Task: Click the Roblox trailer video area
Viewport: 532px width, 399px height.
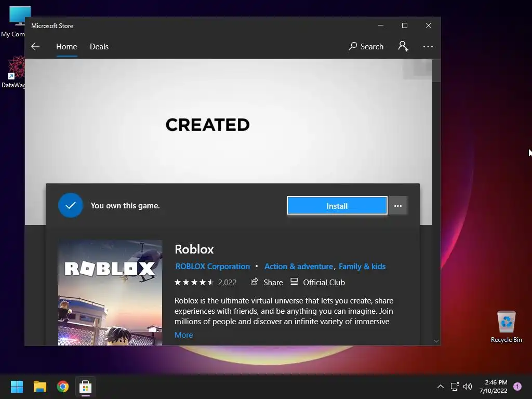Action: click(x=229, y=121)
